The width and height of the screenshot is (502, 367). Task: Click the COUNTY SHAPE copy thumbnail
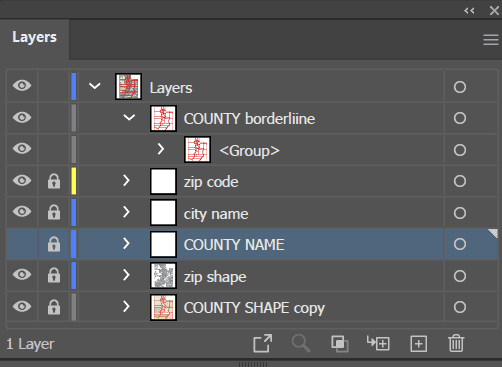click(x=163, y=307)
